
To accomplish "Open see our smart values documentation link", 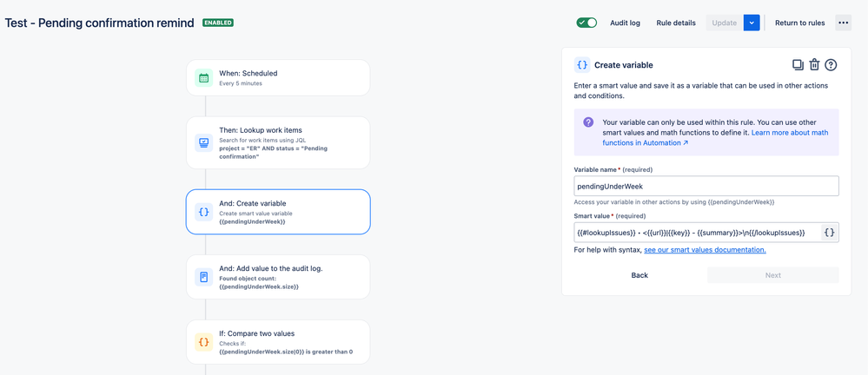I will coord(705,250).
